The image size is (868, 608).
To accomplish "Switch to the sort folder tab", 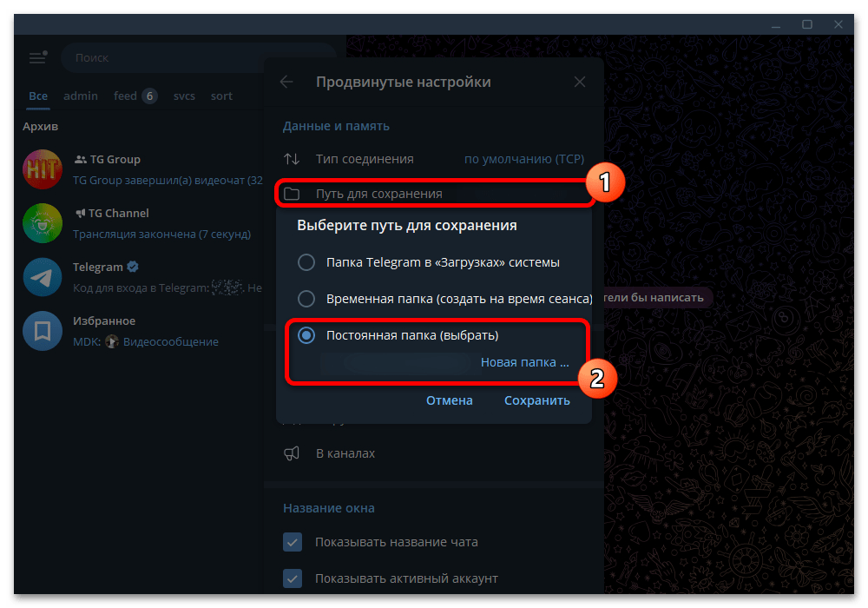I will (x=221, y=96).
